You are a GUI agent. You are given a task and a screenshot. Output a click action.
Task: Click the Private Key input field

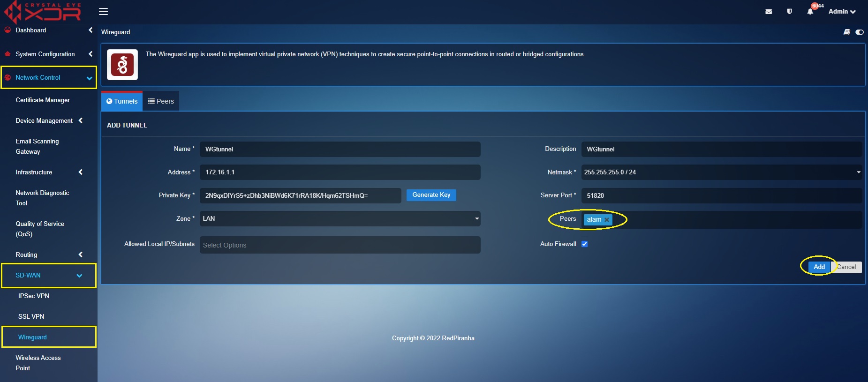[300, 195]
